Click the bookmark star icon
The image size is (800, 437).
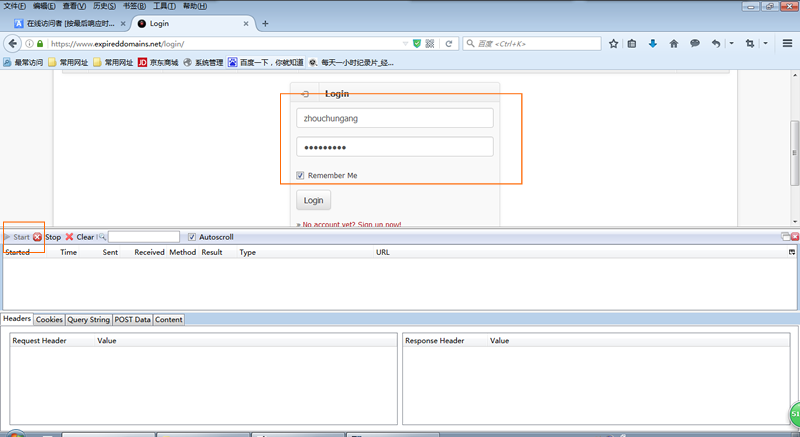(613, 44)
